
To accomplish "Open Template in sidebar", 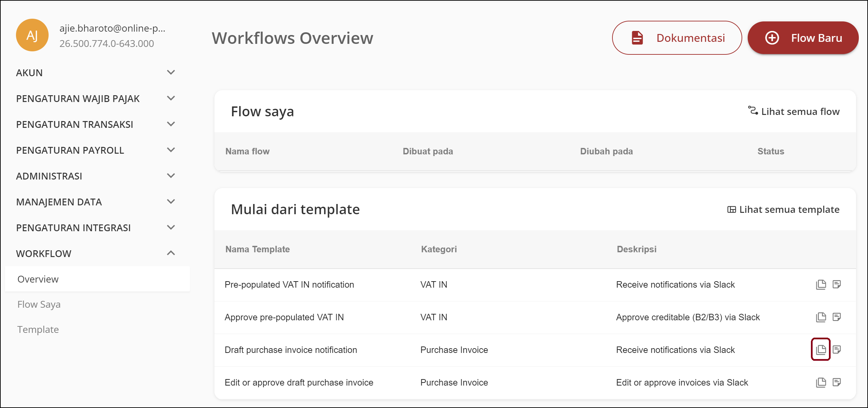I will pyautogui.click(x=38, y=329).
